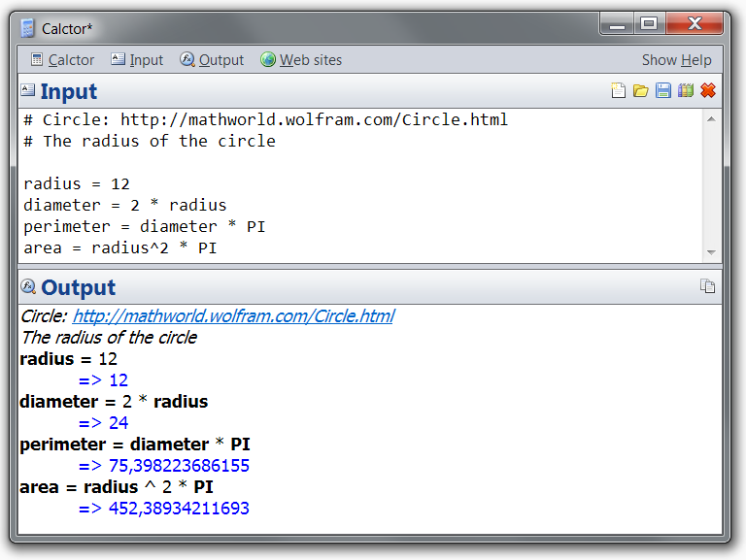The width and height of the screenshot is (746, 560).
Task: Open the mathworld Circle.html link in Output
Action: (233, 316)
